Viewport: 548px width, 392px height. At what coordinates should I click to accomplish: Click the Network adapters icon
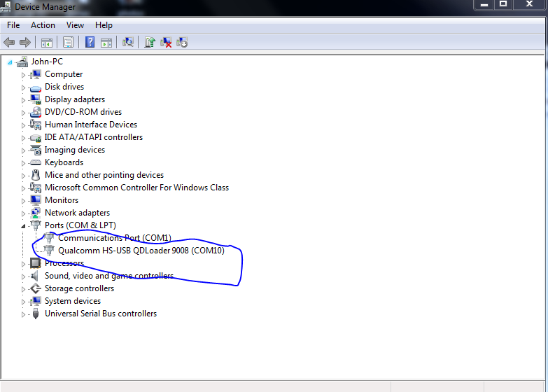click(35, 213)
